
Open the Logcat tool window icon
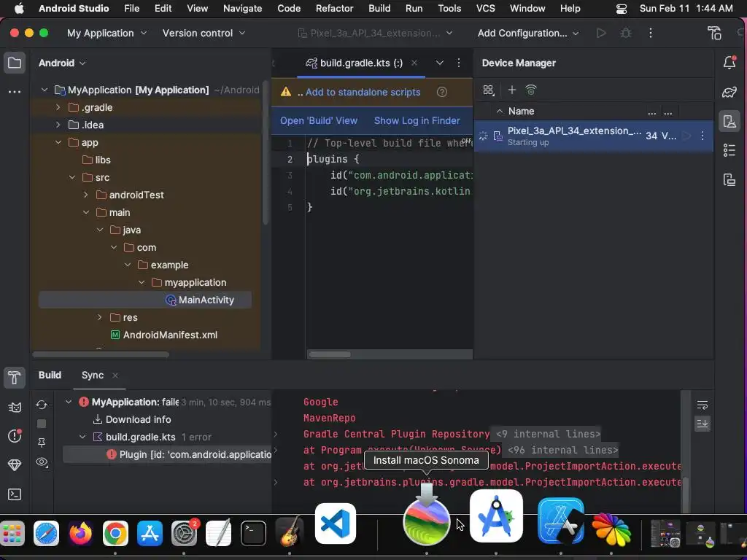coord(15,407)
